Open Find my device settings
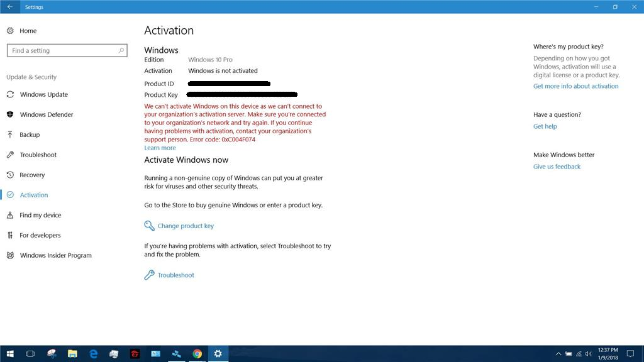 [40, 215]
